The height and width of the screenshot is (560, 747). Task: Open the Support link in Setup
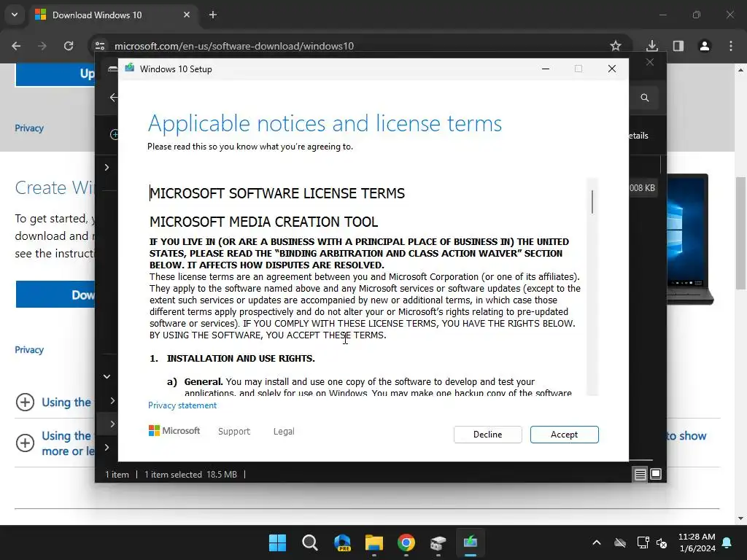coord(234,431)
